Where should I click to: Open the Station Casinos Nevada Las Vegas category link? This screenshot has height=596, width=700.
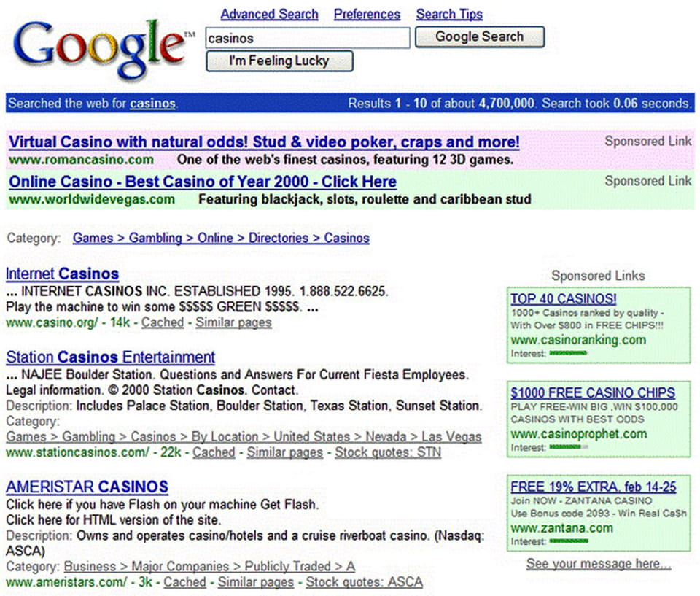pyautogui.click(x=244, y=436)
